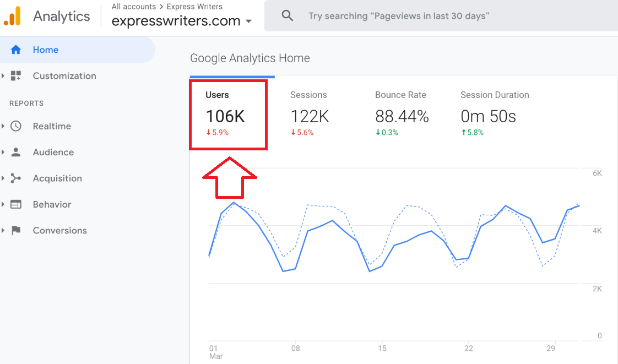This screenshot has width=618, height=364.
Task: Click the Google Analytics logo icon
Action: click(x=12, y=16)
